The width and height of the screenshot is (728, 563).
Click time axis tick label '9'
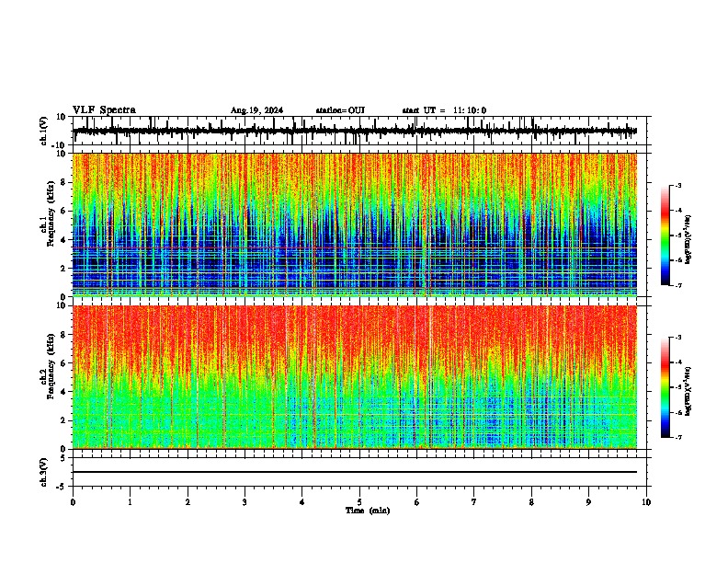pos(588,502)
